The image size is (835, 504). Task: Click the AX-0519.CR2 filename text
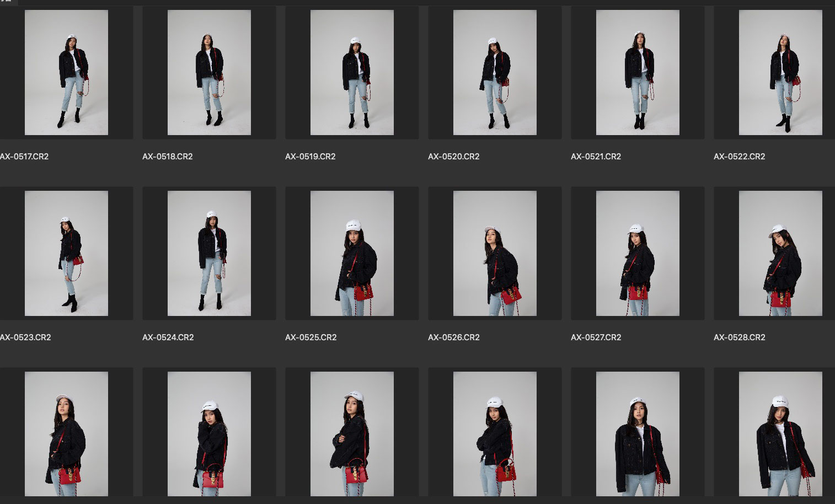tap(310, 157)
